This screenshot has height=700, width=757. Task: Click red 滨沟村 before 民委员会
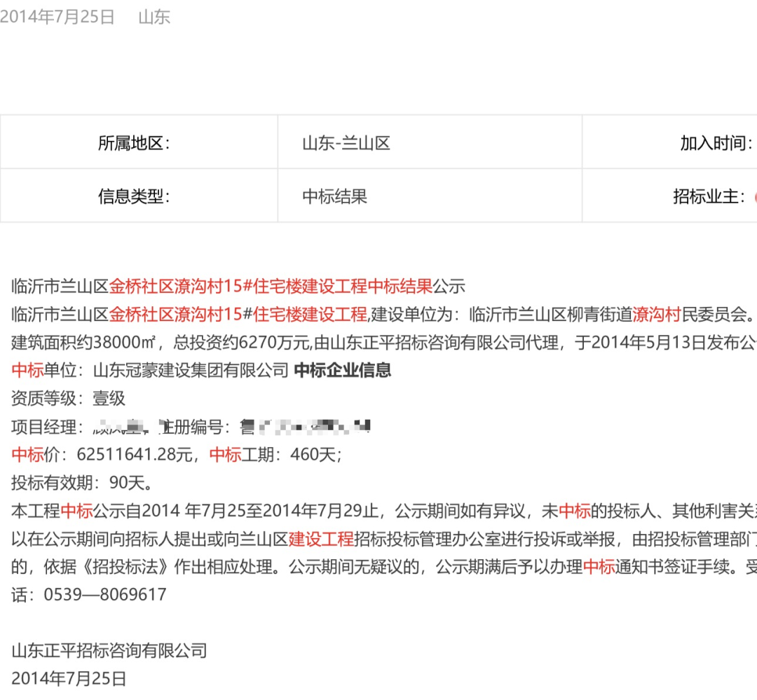click(657, 315)
